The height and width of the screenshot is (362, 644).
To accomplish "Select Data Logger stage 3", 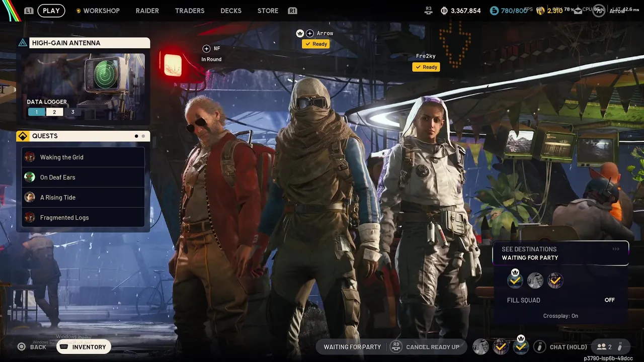I will 72,112.
